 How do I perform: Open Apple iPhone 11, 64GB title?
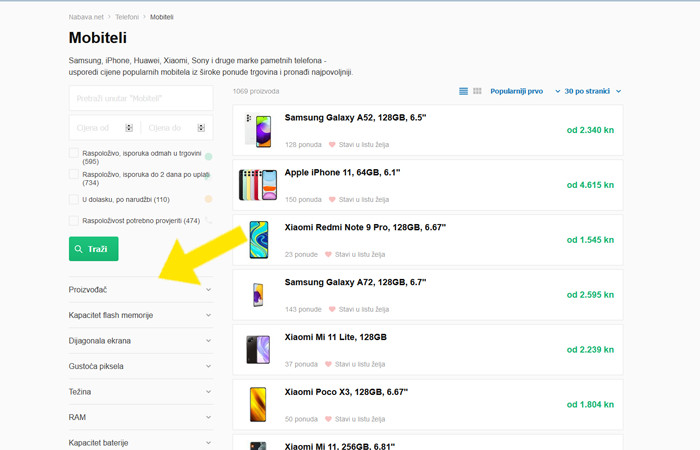pyautogui.click(x=342, y=172)
